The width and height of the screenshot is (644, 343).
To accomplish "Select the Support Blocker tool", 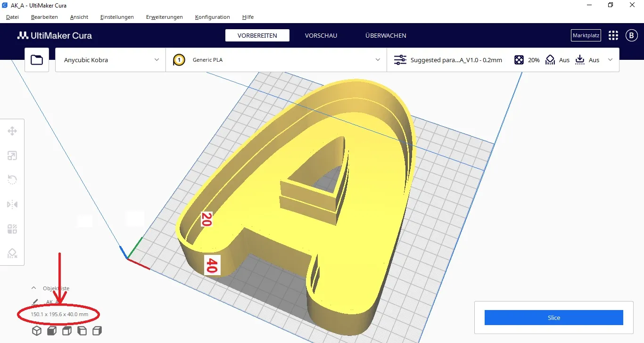I will pyautogui.click(x=12, y=253).
